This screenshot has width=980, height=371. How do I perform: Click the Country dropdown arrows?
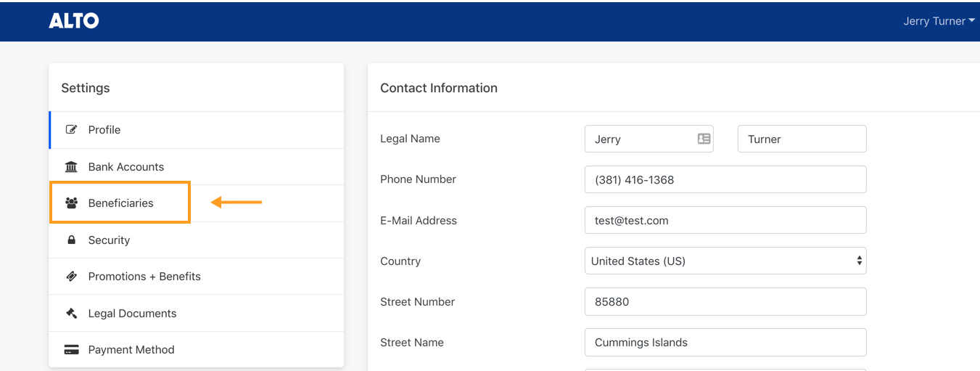[x=859, y=261]
